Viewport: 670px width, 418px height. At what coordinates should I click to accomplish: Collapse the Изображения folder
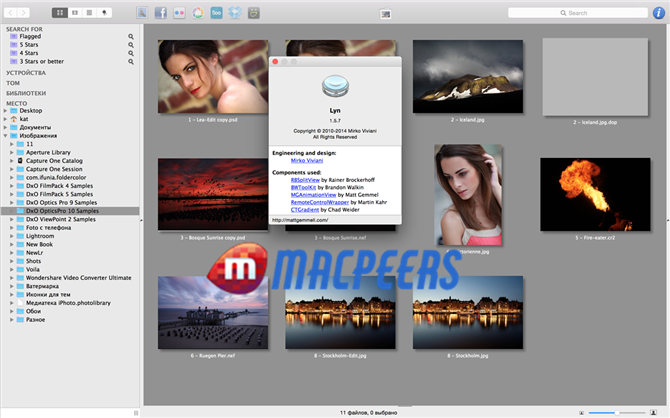(5, 135)
